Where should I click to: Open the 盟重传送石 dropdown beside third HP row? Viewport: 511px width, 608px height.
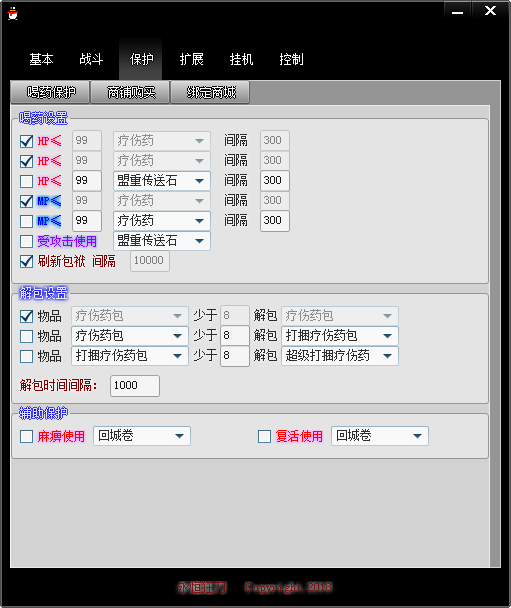coord(162,181)
